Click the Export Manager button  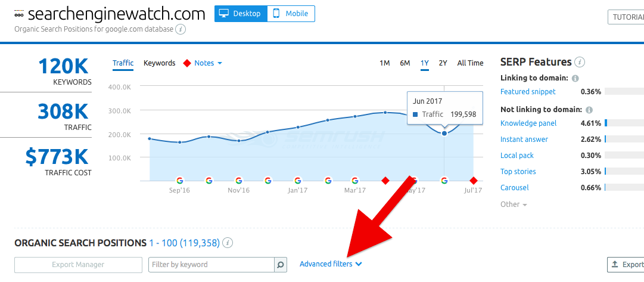tap(78, 265)
